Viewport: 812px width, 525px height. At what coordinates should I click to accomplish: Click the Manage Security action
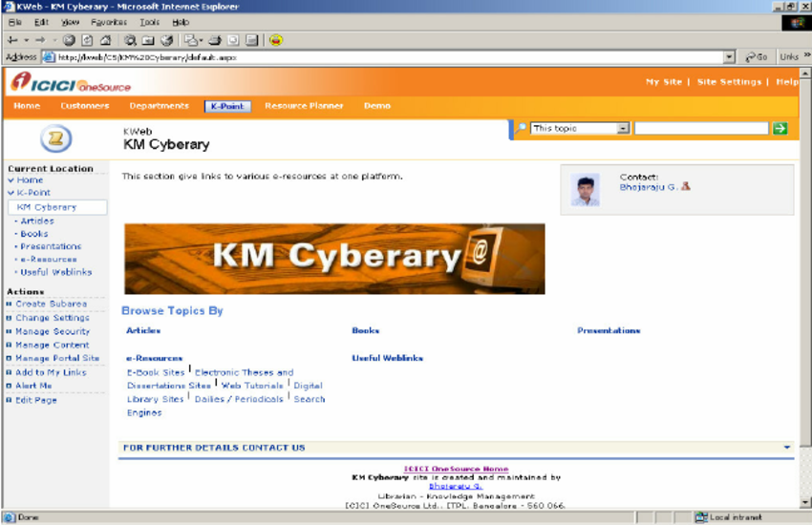click(53, 331)
